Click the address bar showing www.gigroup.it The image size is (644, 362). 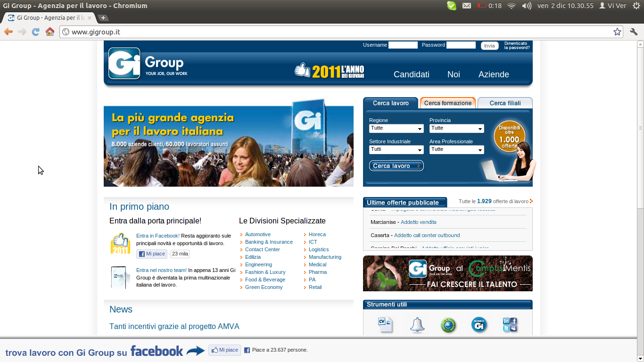pyautogui.click(x=341, y=32)
